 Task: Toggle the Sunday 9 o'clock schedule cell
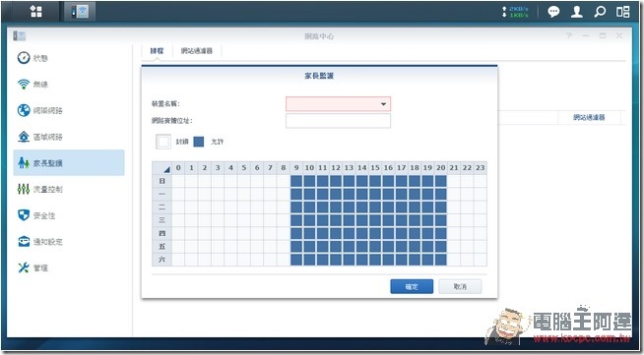296,181
